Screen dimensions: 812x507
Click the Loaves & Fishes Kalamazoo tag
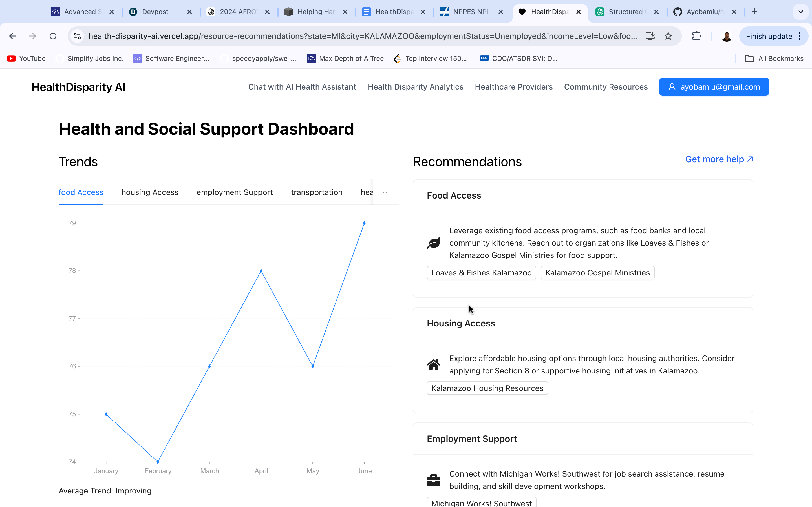tap(481, 273)
